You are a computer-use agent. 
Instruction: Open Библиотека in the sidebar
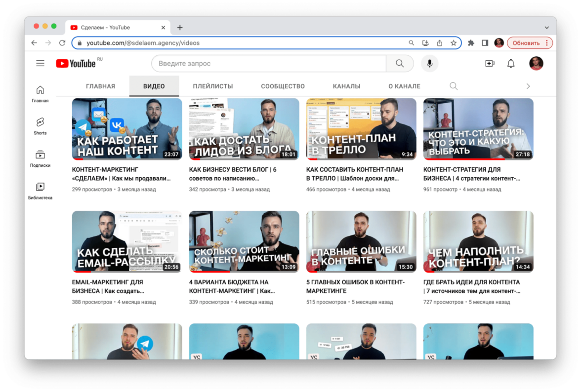[x=40, y=191]
